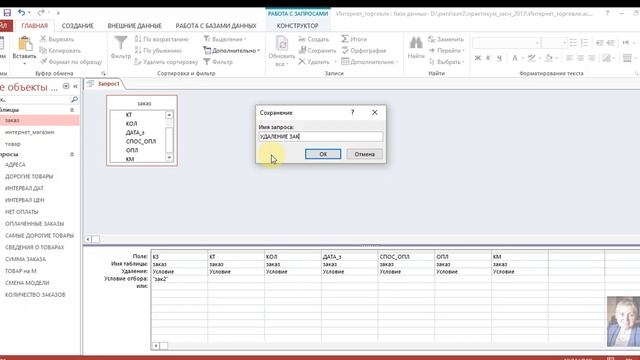Copy selection with Копировать
Viewport: 640px width, 360px height.
coord(60,51)
